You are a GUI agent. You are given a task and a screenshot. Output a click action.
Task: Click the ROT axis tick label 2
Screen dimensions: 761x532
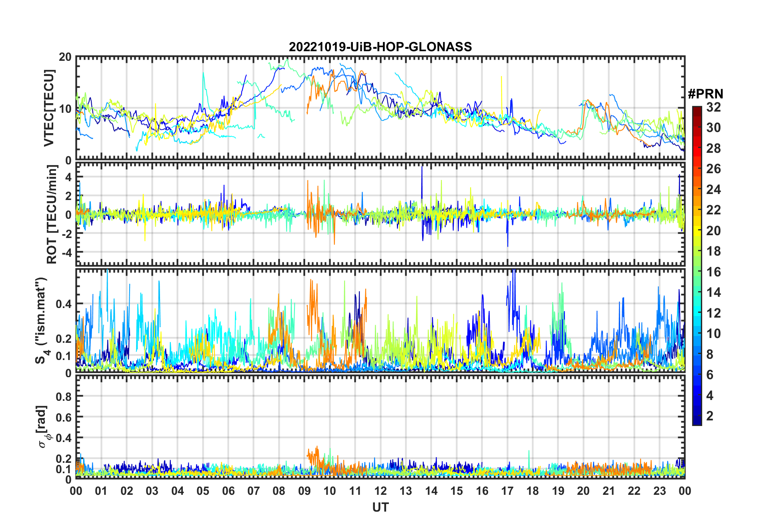click(68, 196)
